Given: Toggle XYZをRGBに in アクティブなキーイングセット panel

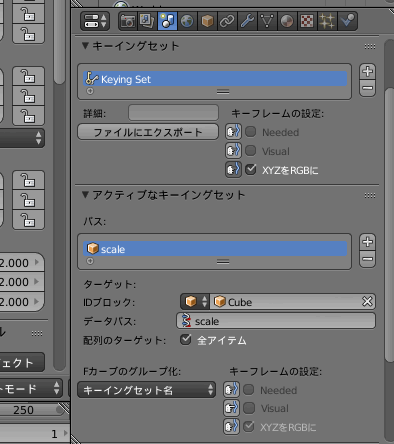Looking at the screenshot, I should pos(249,427).
